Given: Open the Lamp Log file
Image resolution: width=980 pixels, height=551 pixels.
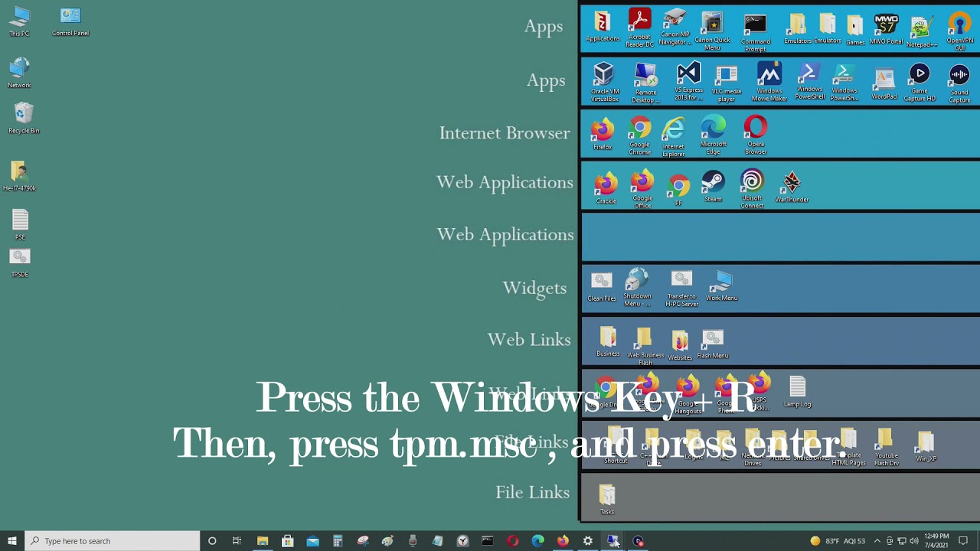Looking at the screenshot, I should 797,392.
